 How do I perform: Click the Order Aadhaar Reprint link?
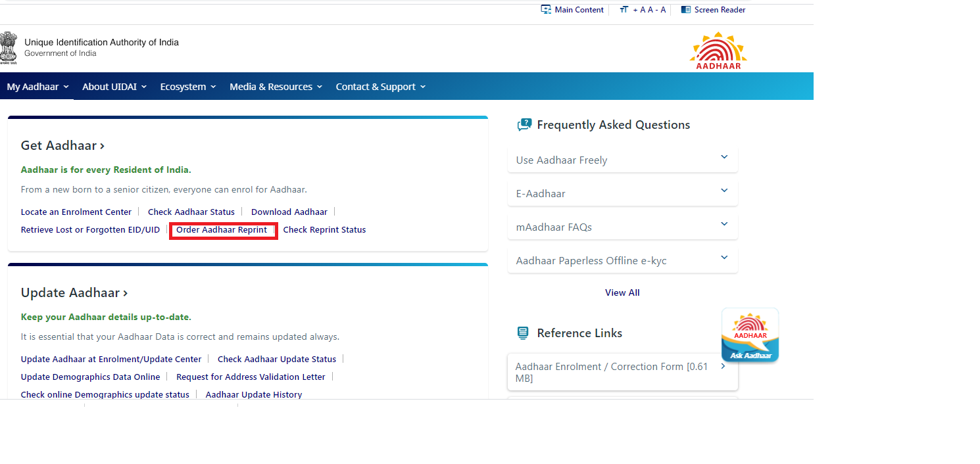(223, 229)
